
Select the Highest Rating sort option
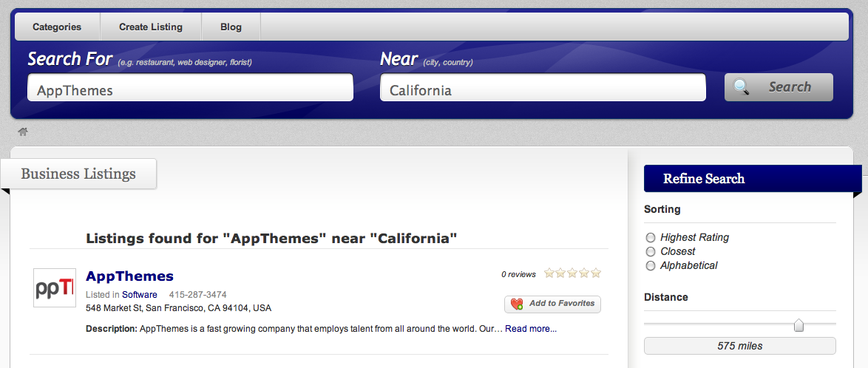651,237
